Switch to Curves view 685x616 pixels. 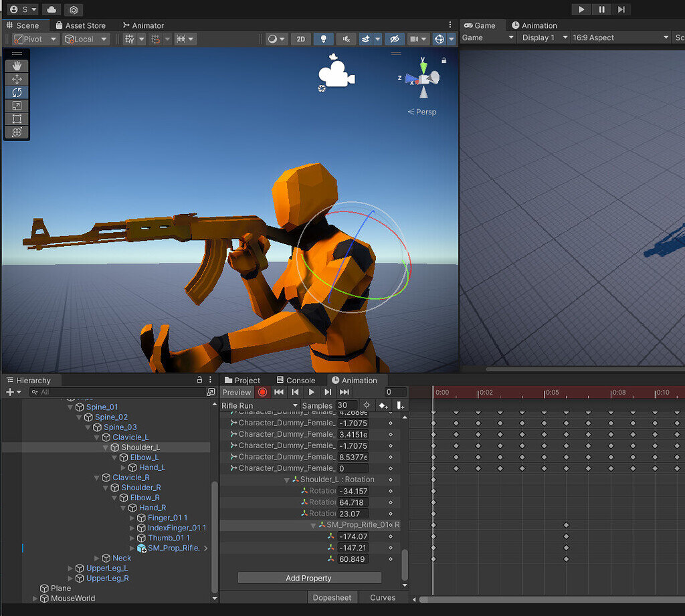382,598
